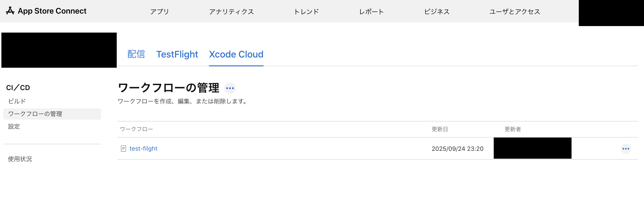
Task: Open the ellipsis menu for test-filght row
Action: click(626, 149)
